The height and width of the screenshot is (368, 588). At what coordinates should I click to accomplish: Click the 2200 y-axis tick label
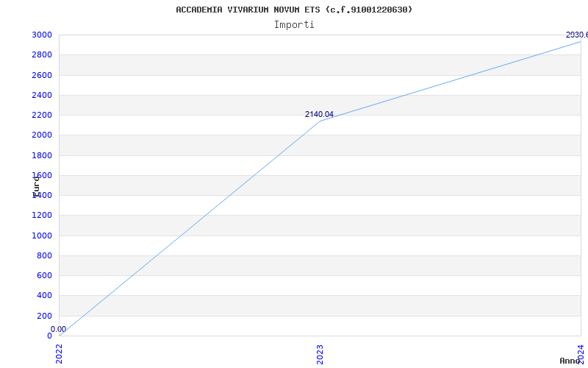[42, 115]
